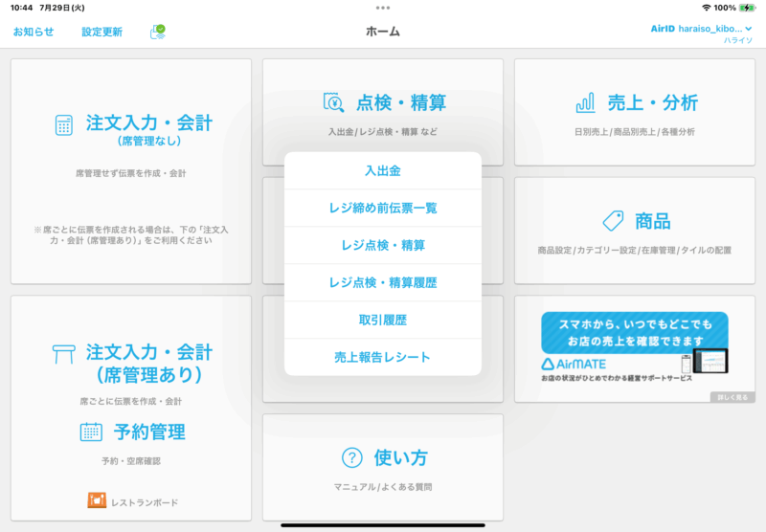Screen dimensions: 766x532
Task: Select 売上報告レシート menu item
Action: coord(382,357)
